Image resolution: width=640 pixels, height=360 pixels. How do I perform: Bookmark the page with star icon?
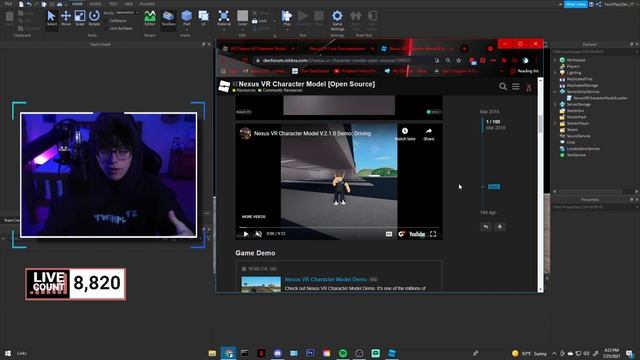(x=459, y=60)
